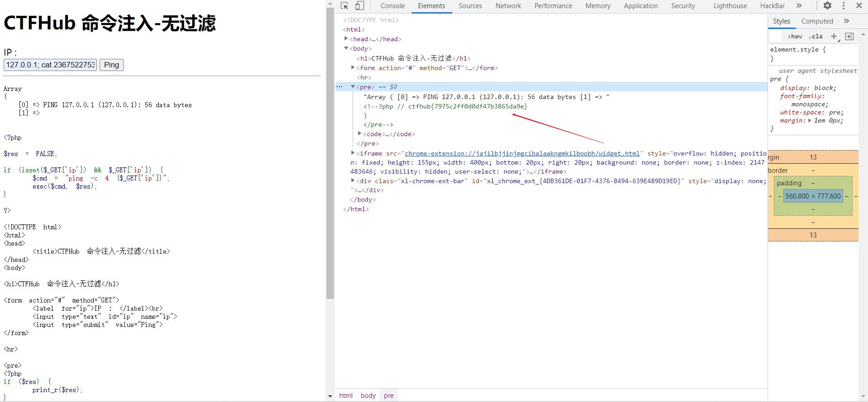
Task: Switch to the Computed sidebar tab
Action: [817, 21]
